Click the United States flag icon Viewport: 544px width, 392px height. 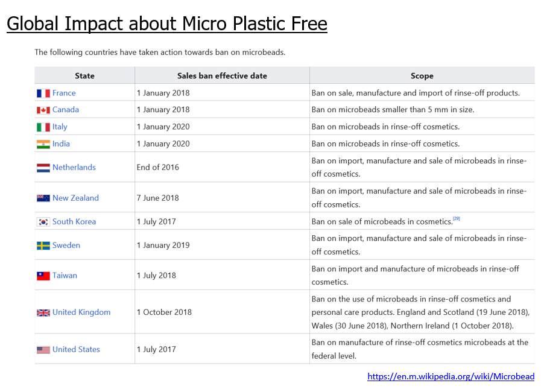pos(43,350)
